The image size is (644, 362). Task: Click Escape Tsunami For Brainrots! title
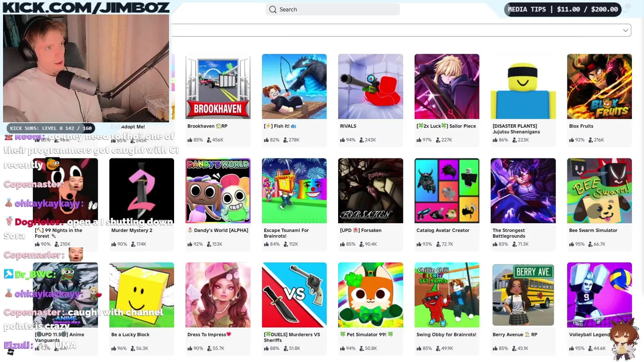(x=286, y=233)
